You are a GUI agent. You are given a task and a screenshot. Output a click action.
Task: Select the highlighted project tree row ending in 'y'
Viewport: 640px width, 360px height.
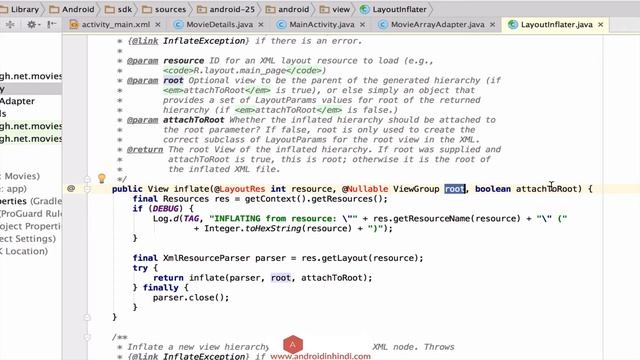tap(31, 89)
